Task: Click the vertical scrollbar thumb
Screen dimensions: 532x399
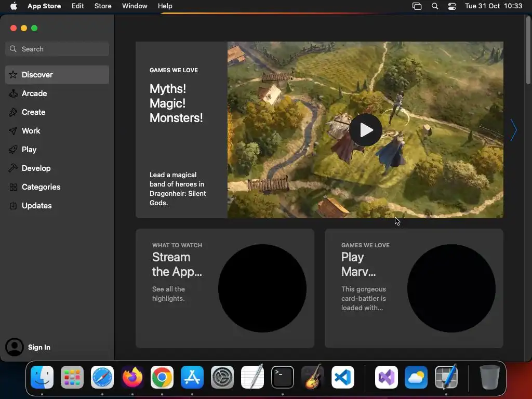Action: tap(528, 50)
